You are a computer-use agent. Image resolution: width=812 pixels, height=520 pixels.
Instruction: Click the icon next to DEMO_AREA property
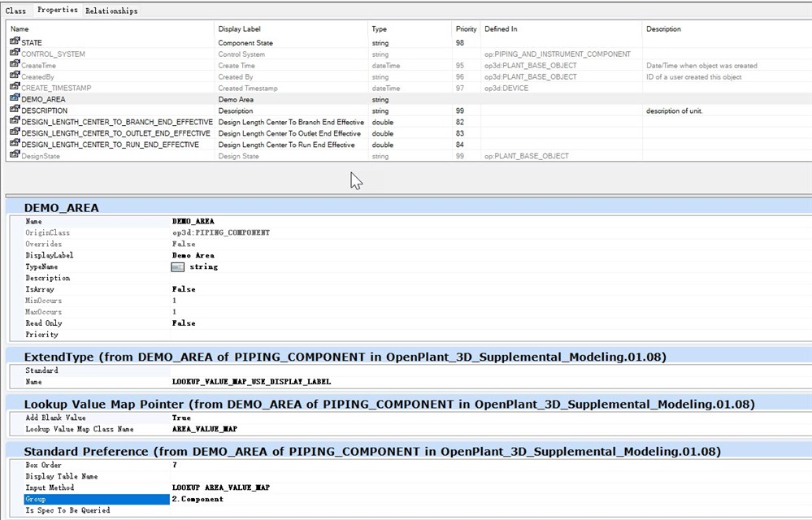click(15, 99)
